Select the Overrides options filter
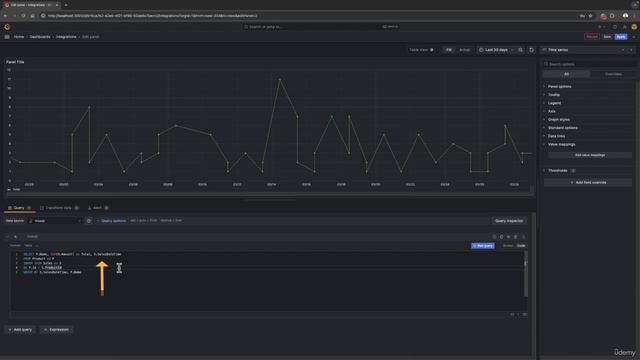The width and height of the screenshot is (640, 360). tap(613, 74)
